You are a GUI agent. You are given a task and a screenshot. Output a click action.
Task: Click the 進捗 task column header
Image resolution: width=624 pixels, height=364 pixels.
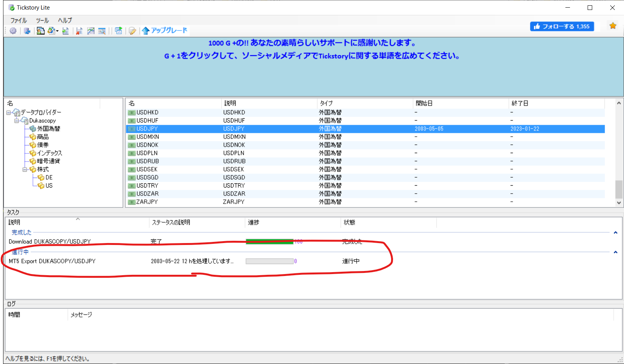click(293, 222)
